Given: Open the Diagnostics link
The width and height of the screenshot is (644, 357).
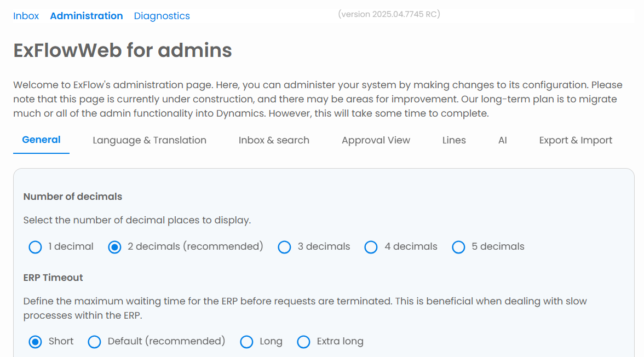Looking at the screenshot, I should (162, 16).
